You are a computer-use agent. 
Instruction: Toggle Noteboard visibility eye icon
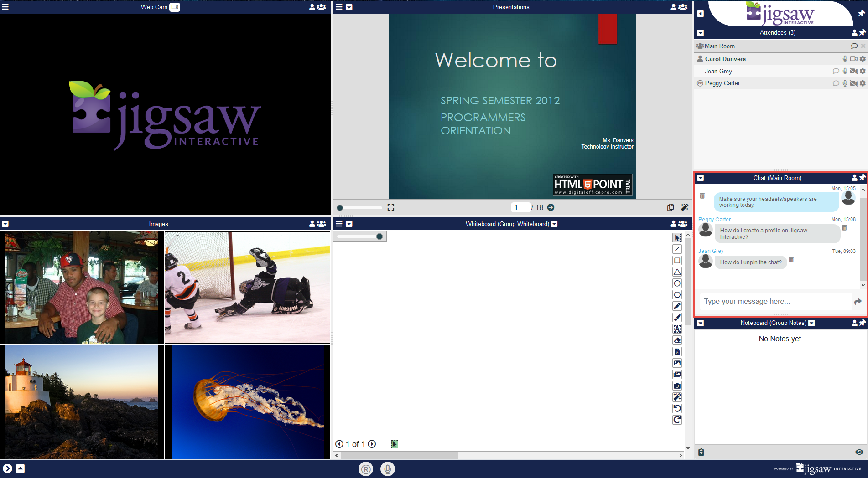point(859,452)
